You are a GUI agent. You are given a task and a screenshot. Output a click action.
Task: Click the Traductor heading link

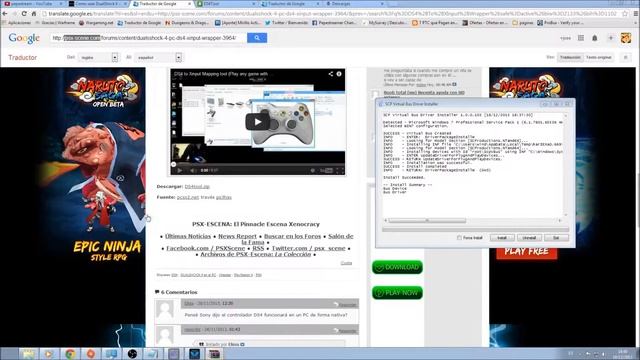(x=22, y=58)
